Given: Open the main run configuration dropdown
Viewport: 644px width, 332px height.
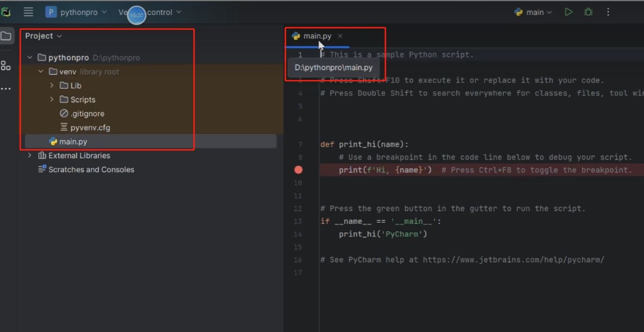Looking at the screenshot, I should click(x=533, y=12).
